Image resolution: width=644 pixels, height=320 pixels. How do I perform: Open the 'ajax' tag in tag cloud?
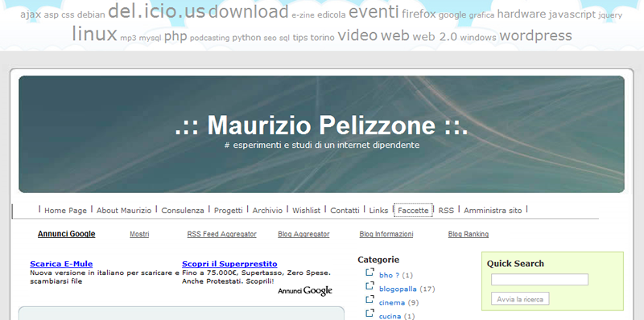[x=31, y=15]
